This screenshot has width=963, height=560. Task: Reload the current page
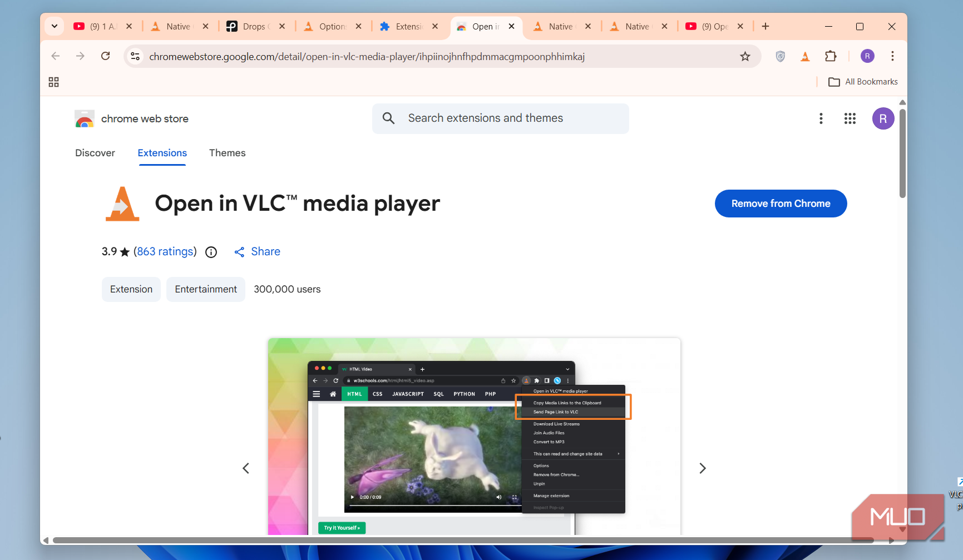point(105,56)
